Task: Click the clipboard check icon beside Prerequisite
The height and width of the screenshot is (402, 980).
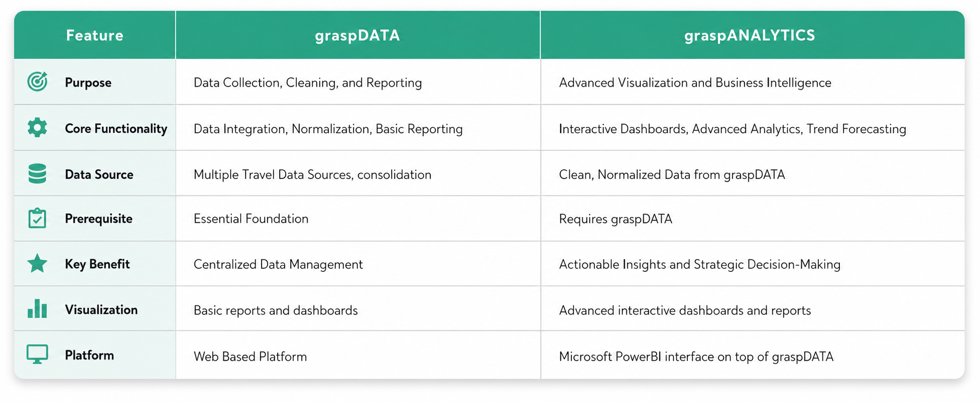Action: (38, 218)
